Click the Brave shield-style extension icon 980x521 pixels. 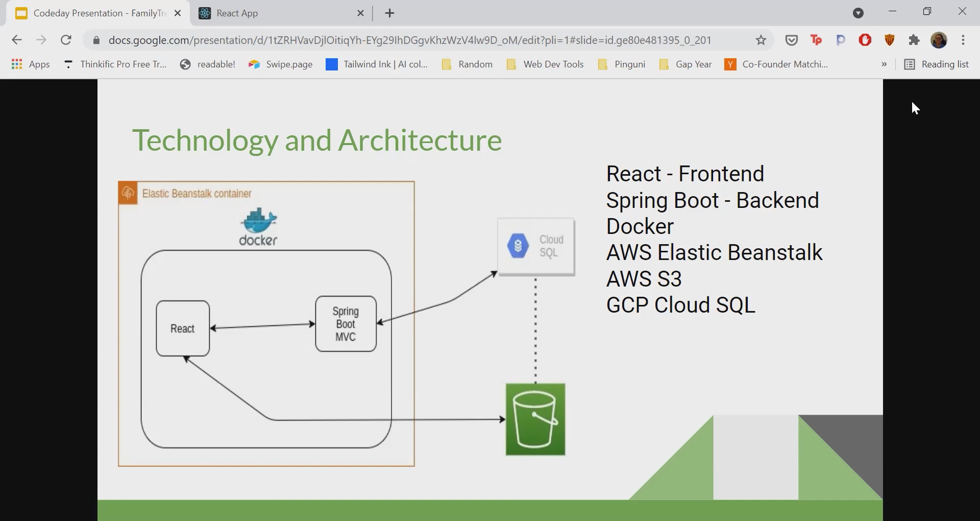[890, 40]
